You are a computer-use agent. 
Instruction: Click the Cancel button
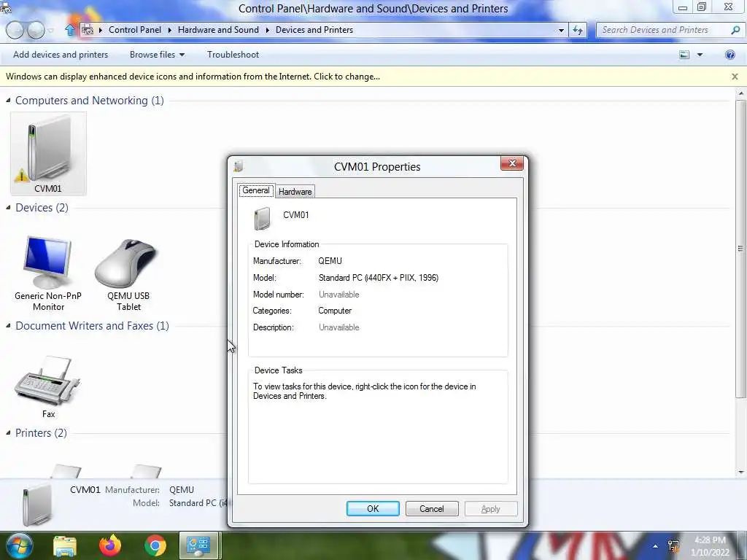point(432,508)
